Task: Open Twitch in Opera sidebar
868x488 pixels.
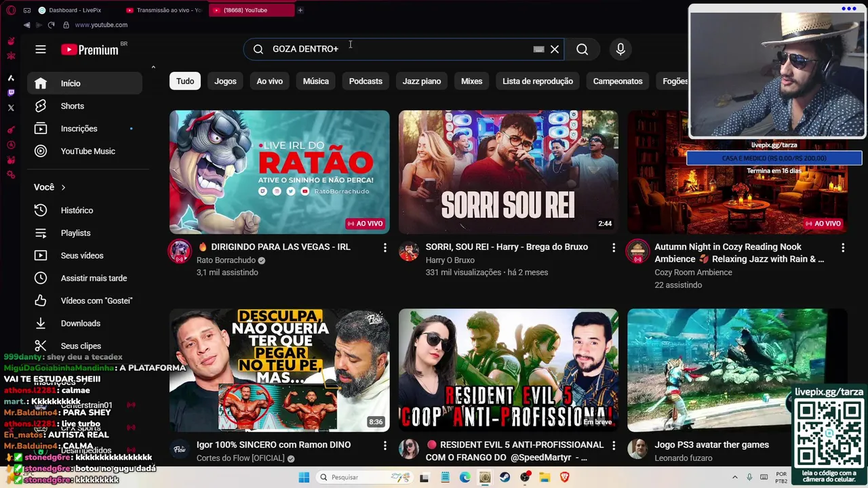Action: tap(11, 93)
